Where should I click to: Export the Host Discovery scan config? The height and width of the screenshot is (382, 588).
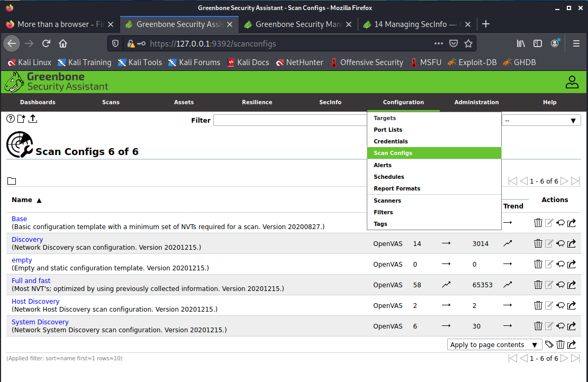572,305
